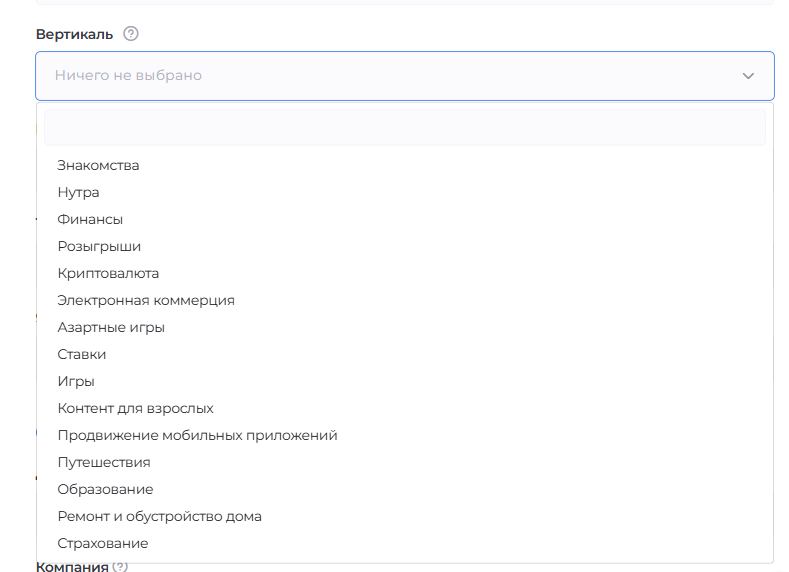Image resolution: width=789 pixels, height=572 pixels.
Task: Choose Контент для взрослых option
Action: click(135, 408)
